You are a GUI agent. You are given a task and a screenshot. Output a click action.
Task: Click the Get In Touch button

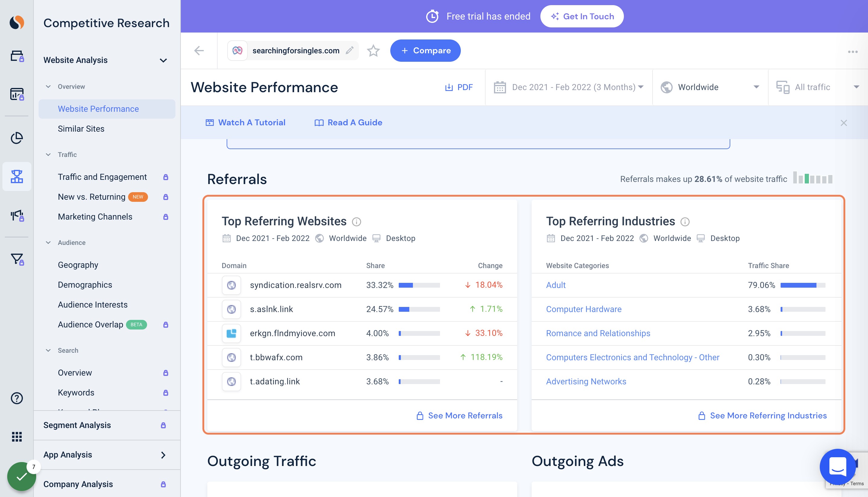[582, 16]
